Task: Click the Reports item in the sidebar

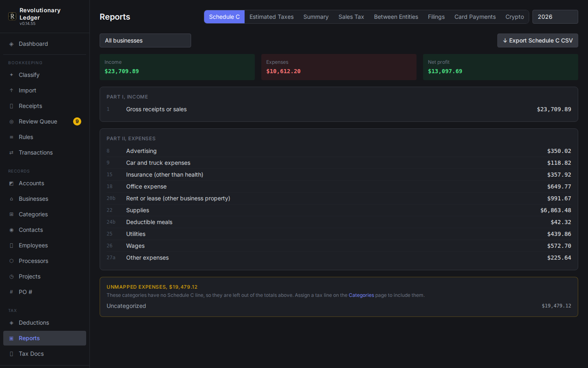Action: click(45, 338)
